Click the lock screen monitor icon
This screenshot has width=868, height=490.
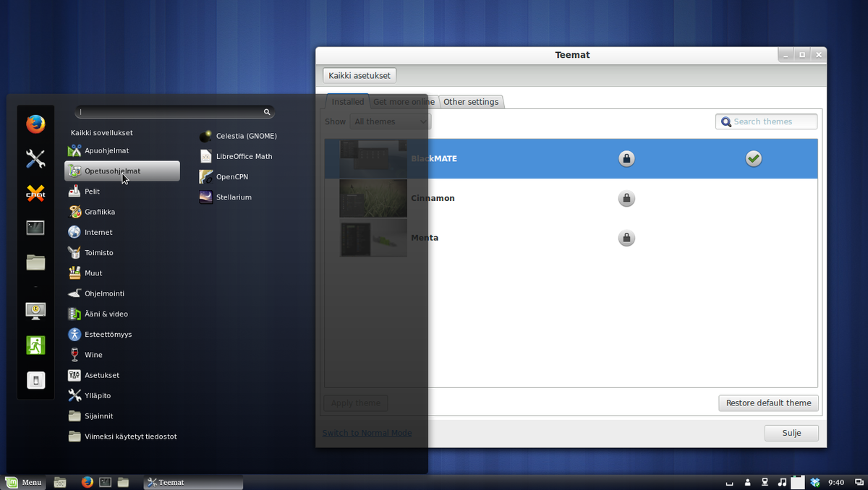pyautogui.click(x=35, y=311)
